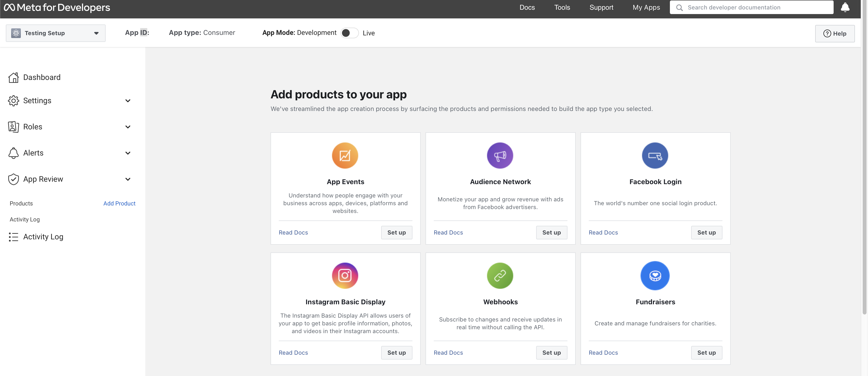868x376 pixels.
Task: Click the Webhooks icon
Action: pos(500,275)
